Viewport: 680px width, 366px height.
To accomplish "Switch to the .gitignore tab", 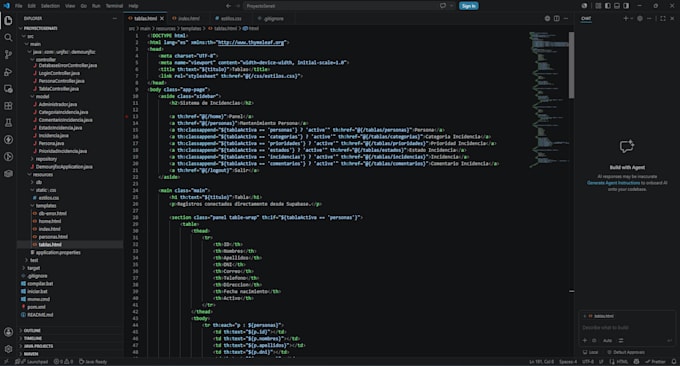I will [x=274, y=19].
